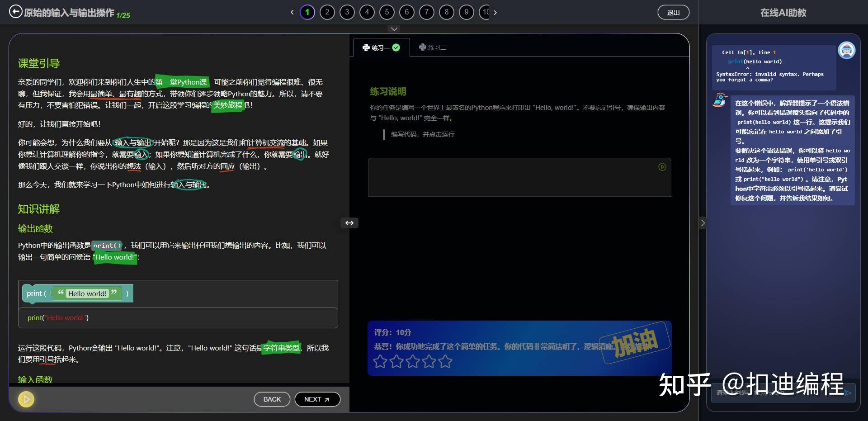Select lesson page 5 in the navigation
The image size is (868, 421).
tap(387, 12)
